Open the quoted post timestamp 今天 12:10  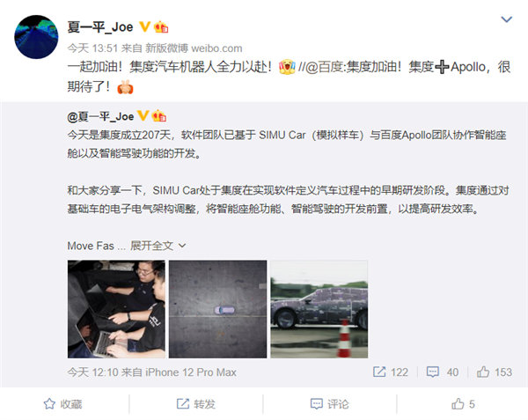(92, 372)
